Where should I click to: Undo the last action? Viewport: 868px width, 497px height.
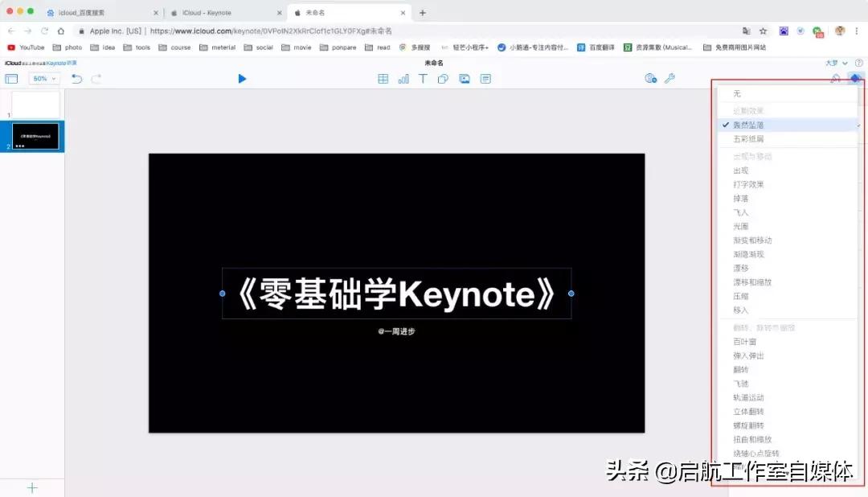(x=76, y=78)
